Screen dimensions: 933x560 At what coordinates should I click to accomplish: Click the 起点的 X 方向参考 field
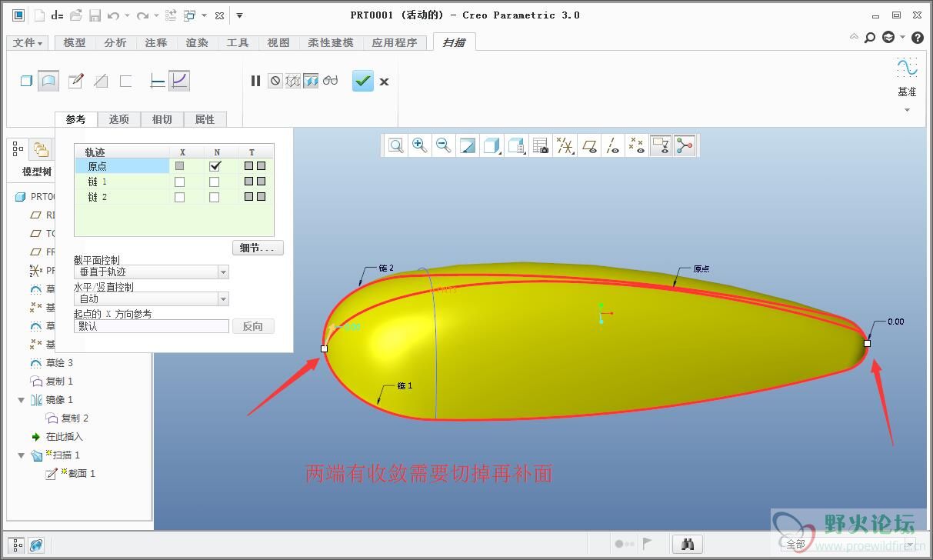click(152, 326)
